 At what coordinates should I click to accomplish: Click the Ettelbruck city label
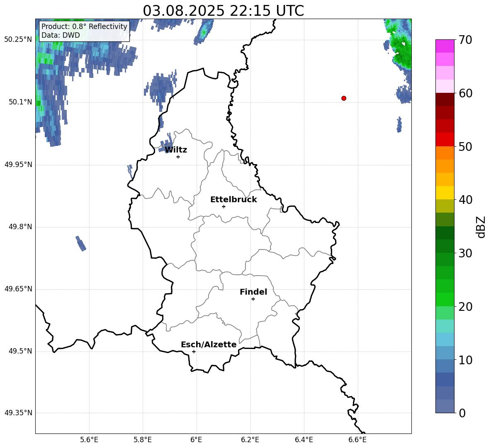(233, 200)
